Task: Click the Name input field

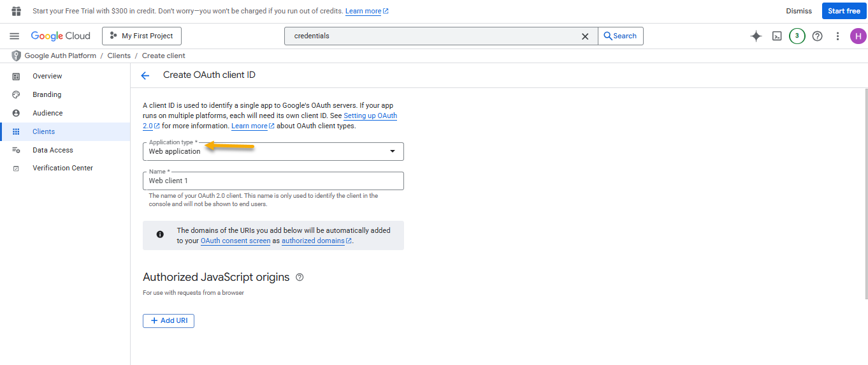Action: (x=273, y=181)
